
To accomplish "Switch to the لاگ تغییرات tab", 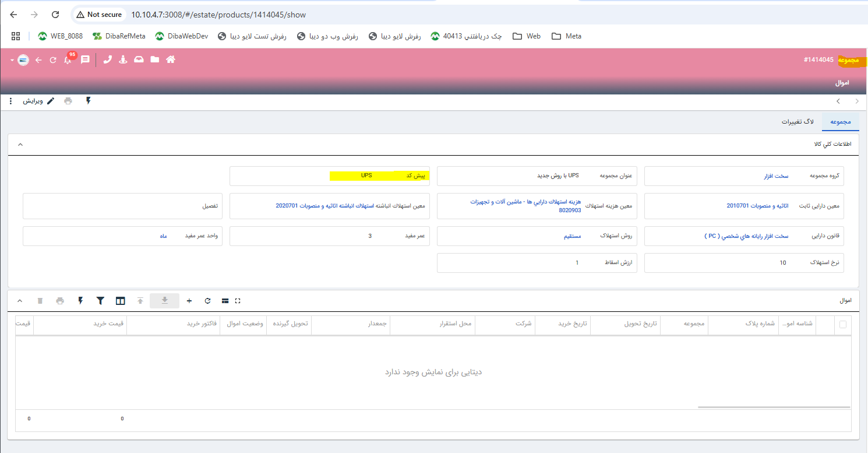I will pos(798,122).
